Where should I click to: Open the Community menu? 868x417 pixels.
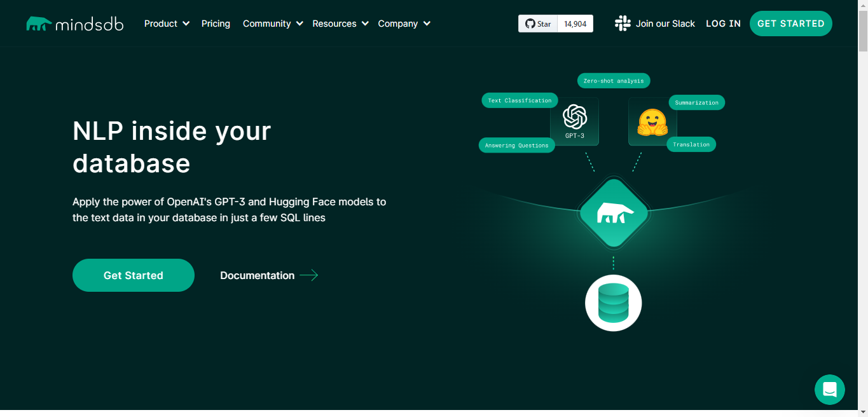266,24
